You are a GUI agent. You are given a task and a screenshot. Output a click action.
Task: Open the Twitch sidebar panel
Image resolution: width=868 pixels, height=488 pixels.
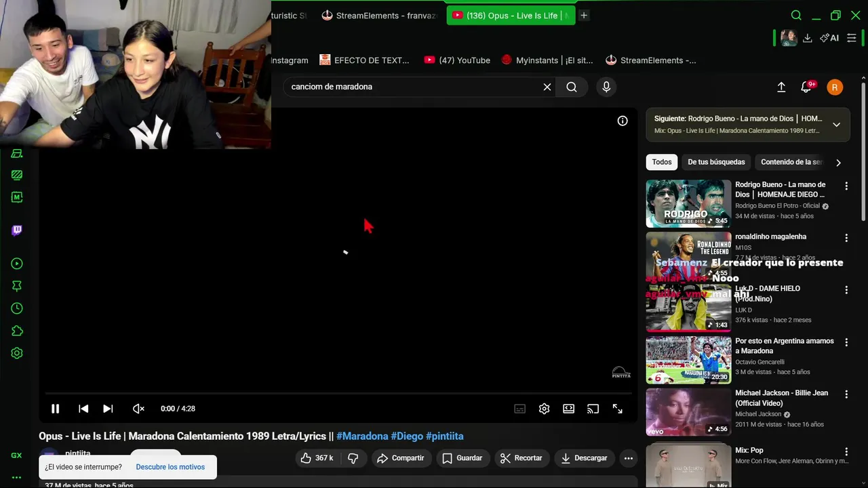(17, 230)
